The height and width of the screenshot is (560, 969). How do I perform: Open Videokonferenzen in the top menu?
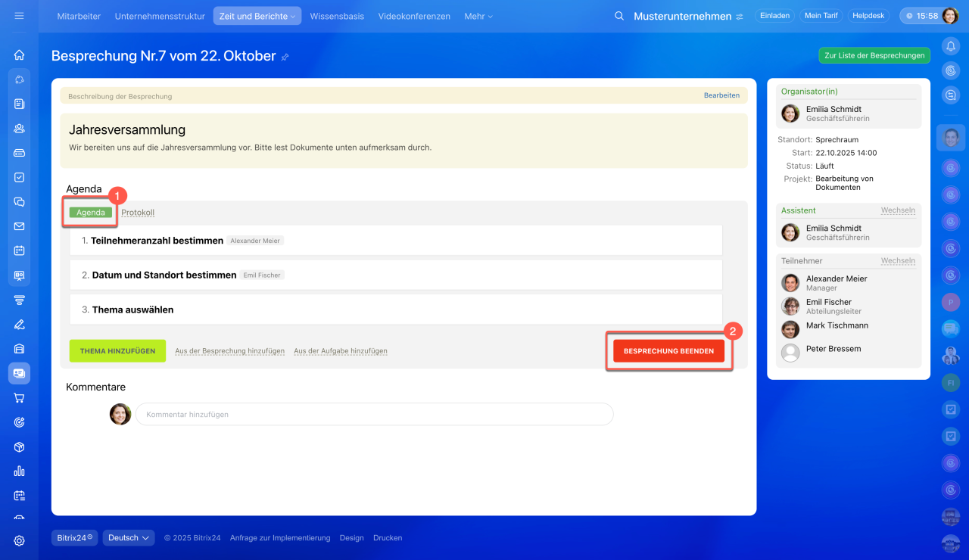click(414, 16)
